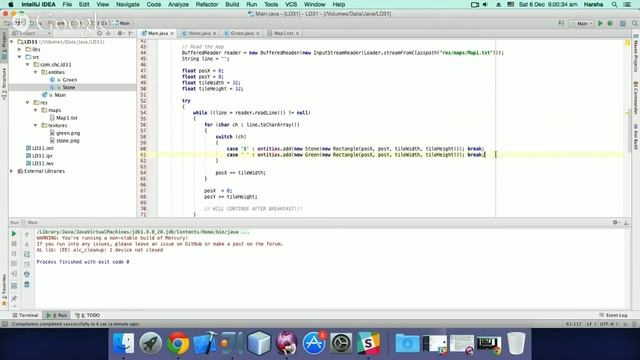Viewport: 640px width, 360px height.
Task: Select Main class in project tree
Action: pyautogui.click(x=60, y=95)
